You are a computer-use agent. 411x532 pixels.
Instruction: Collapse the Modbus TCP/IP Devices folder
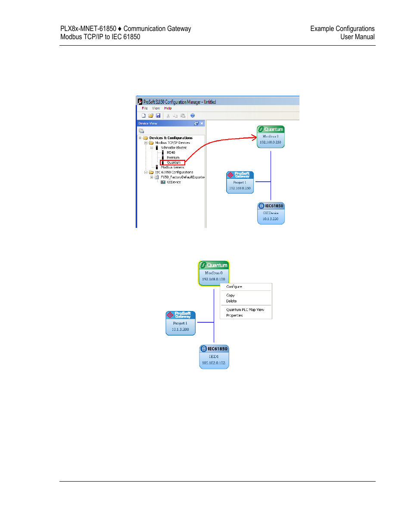146,143
